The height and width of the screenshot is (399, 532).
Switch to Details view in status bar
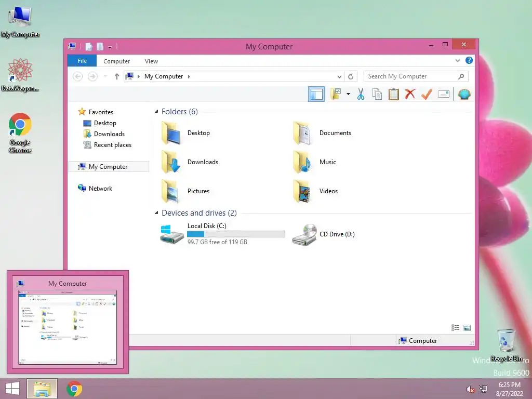pos(455,328)
